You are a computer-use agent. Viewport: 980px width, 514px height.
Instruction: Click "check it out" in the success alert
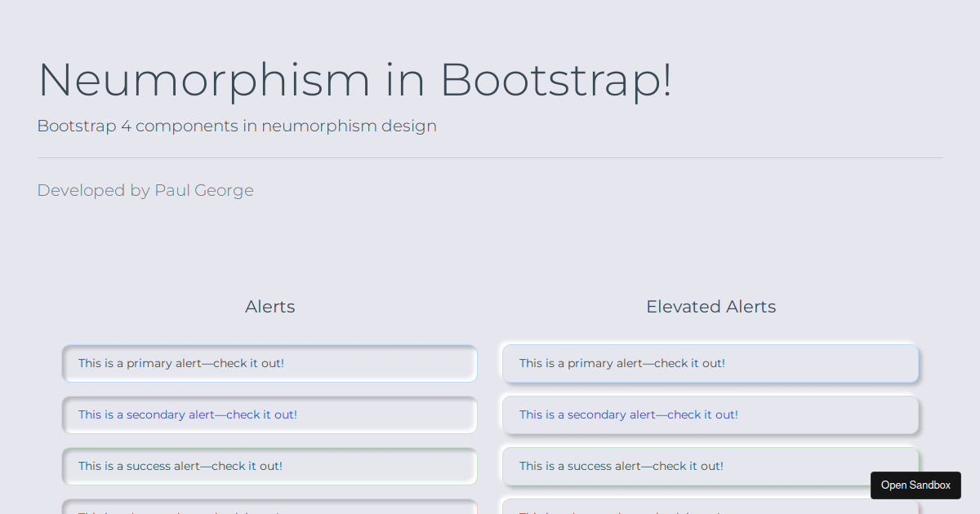click(247, 466)
